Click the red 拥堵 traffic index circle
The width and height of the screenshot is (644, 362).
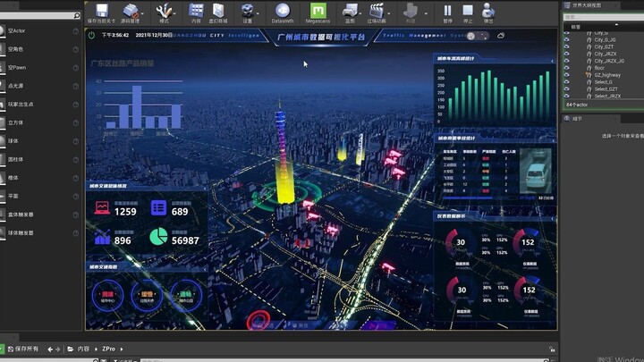tap(107, 295)
